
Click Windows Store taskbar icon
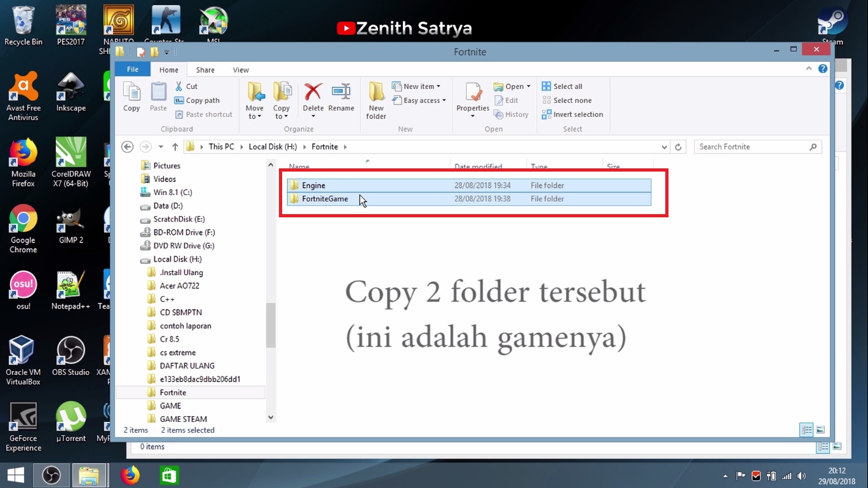[x=169, y=475]
